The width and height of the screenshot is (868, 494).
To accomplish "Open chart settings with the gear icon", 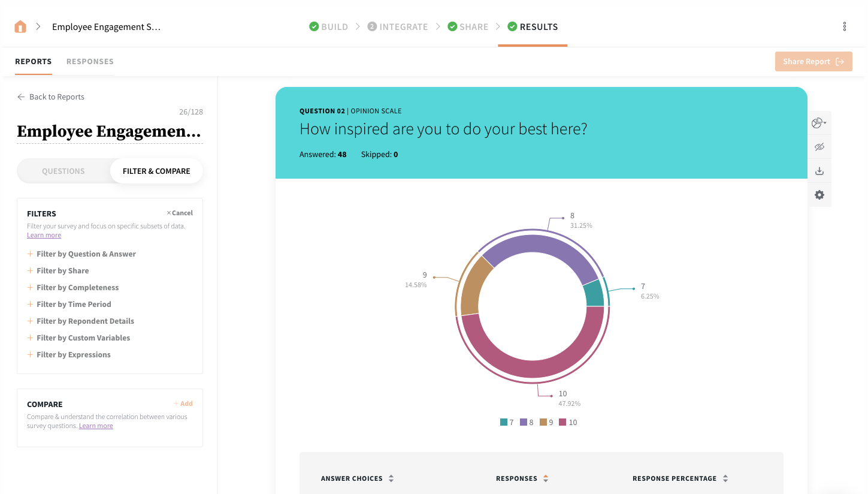I will coord(819,194).
